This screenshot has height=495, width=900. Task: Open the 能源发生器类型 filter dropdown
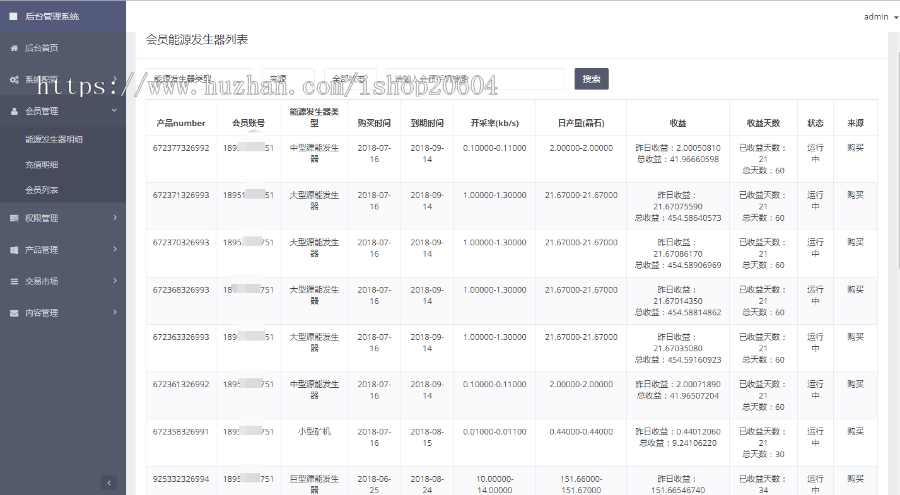[x=200, y=79]
